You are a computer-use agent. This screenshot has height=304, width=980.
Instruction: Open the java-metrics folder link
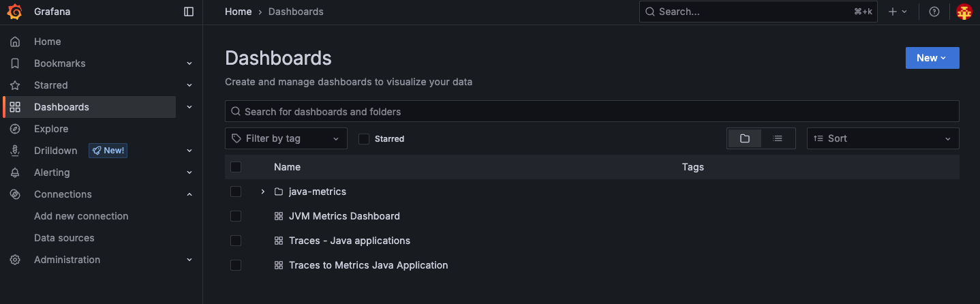click(318, 192)
